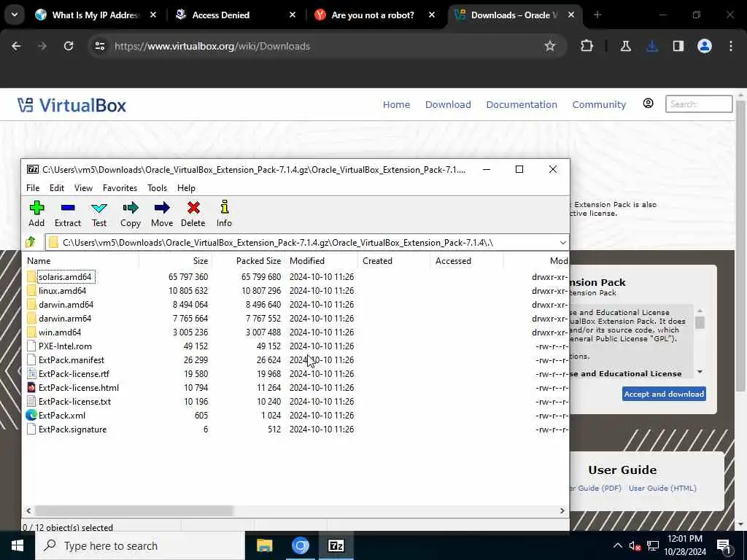747x560 pixels.
Task: Click the browser address bar URL
Action: tap(212, 46)
